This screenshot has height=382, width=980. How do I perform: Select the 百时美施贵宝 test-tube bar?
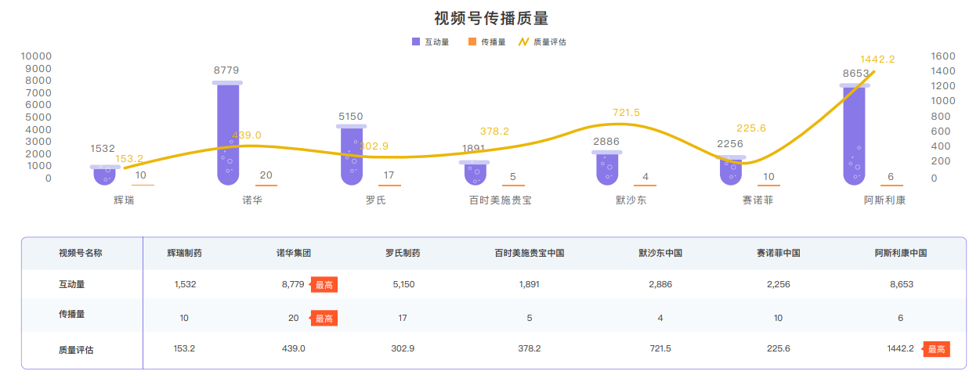click(474, 173)
